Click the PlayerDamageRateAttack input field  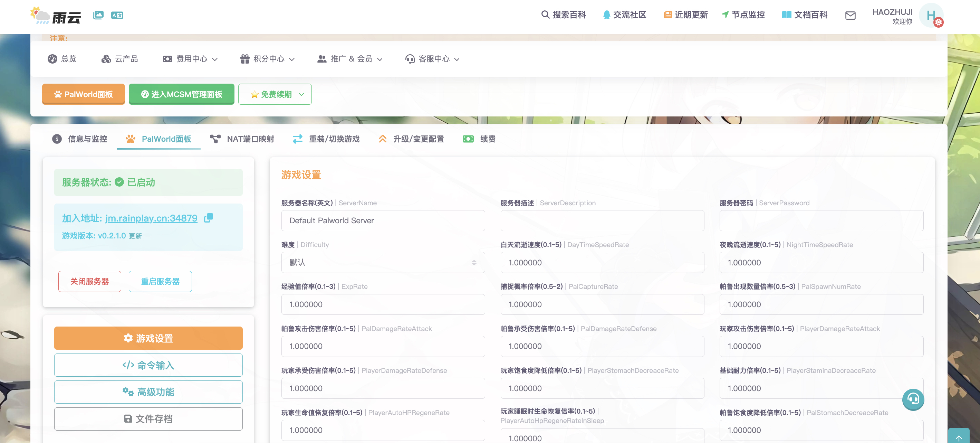(822, 346)
